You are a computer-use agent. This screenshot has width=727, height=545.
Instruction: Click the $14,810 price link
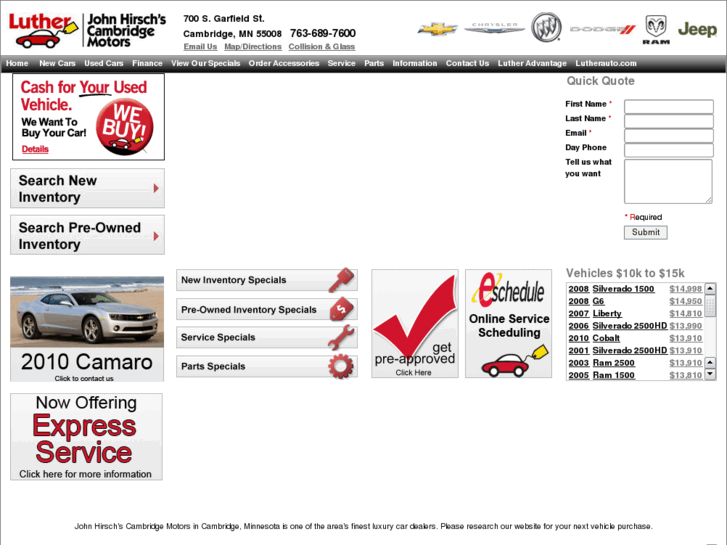[x=686, y=314]
